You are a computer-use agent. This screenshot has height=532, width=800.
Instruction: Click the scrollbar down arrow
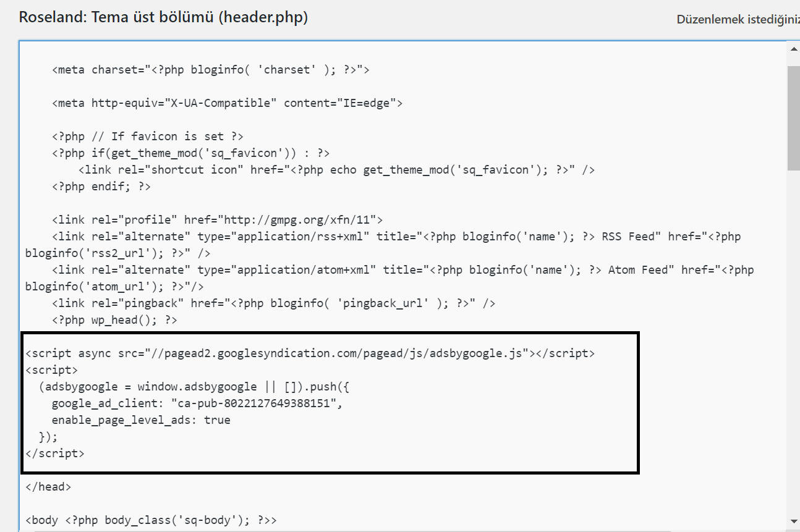pyautogui.click(x=793, y=521)
